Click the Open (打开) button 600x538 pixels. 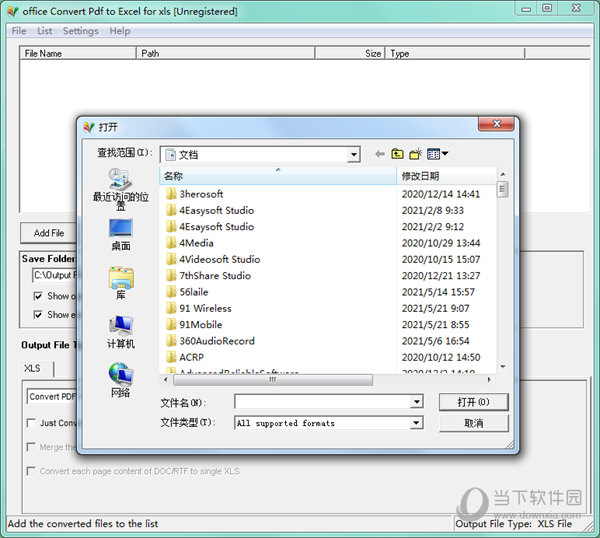click(x=474, y=402)
